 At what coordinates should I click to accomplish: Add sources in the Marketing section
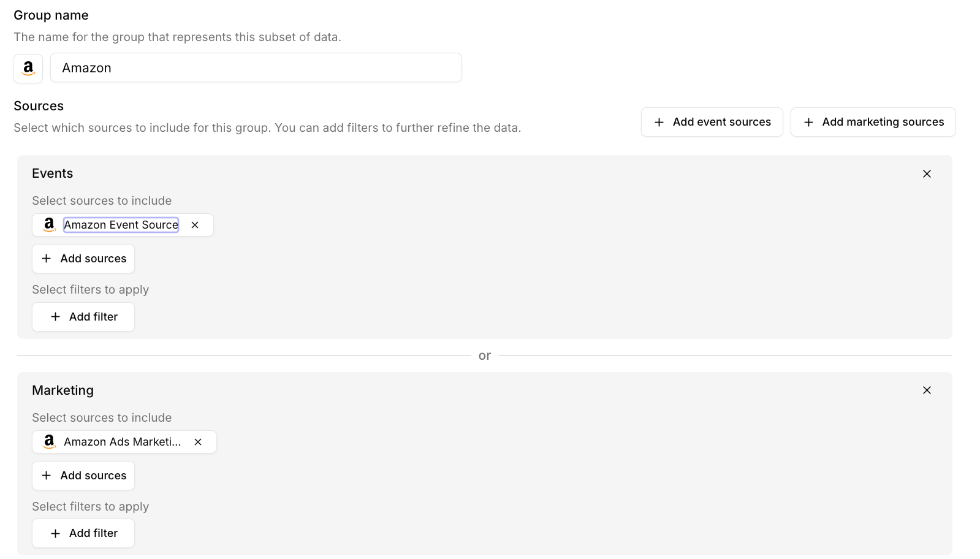(x=83, y=476)
